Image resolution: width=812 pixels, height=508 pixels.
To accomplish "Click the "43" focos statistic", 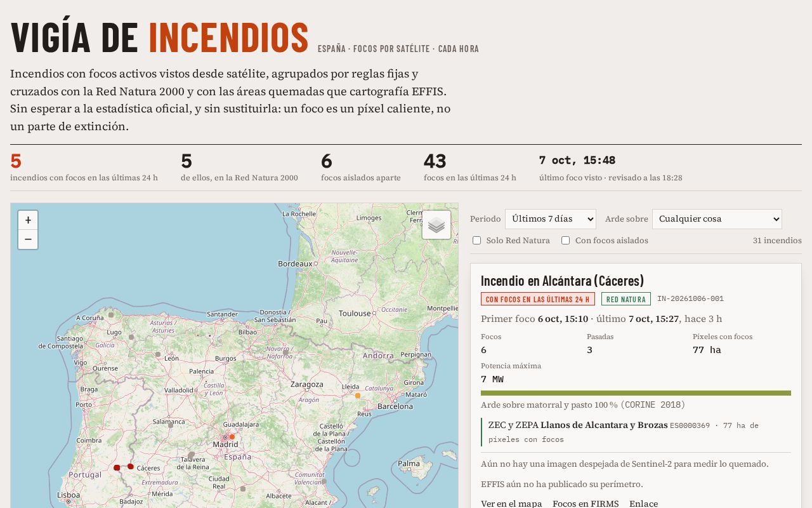I will point(435,161).
